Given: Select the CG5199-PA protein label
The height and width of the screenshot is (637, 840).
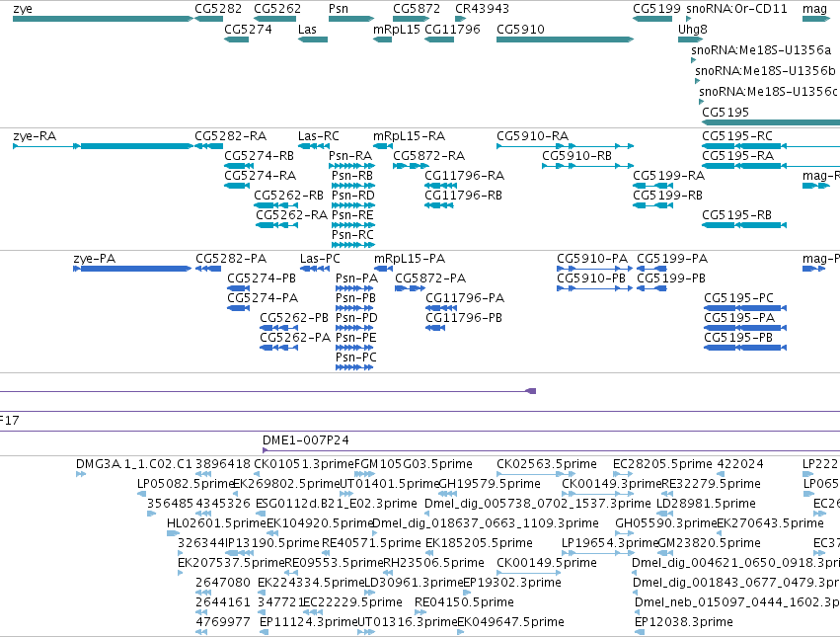Looking at the screenshot, I should [672, 259].
